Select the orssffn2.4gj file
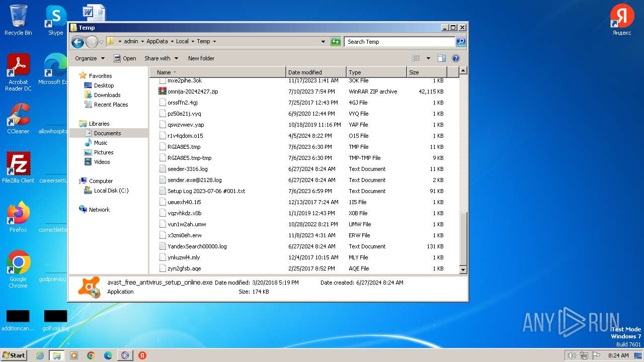The height and width of the screenshot is (362, 644). (182, 103)
